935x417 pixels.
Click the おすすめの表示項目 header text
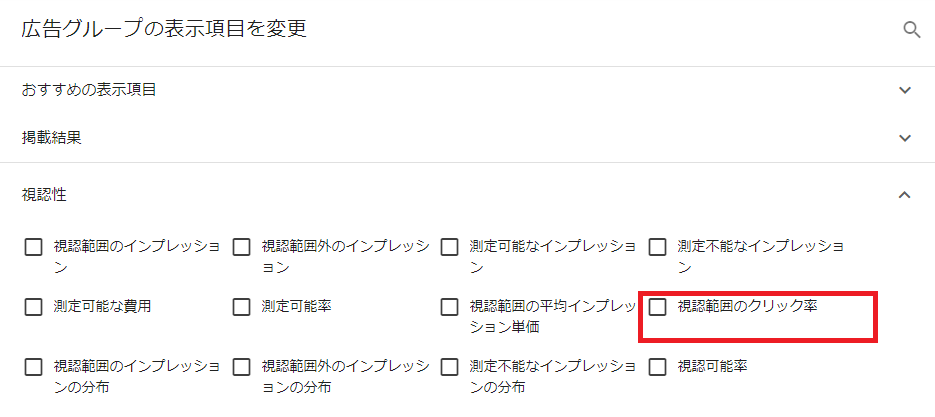point(89,90)
